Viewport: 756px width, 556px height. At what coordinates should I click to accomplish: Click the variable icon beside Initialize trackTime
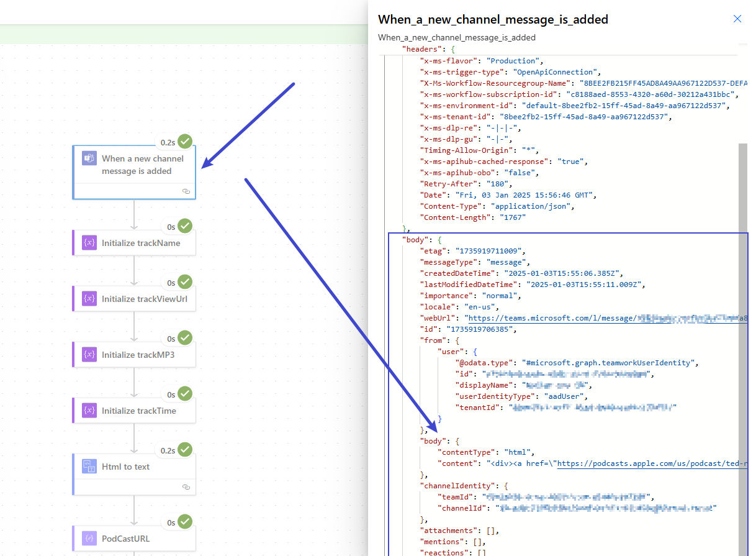coord(89,411)
